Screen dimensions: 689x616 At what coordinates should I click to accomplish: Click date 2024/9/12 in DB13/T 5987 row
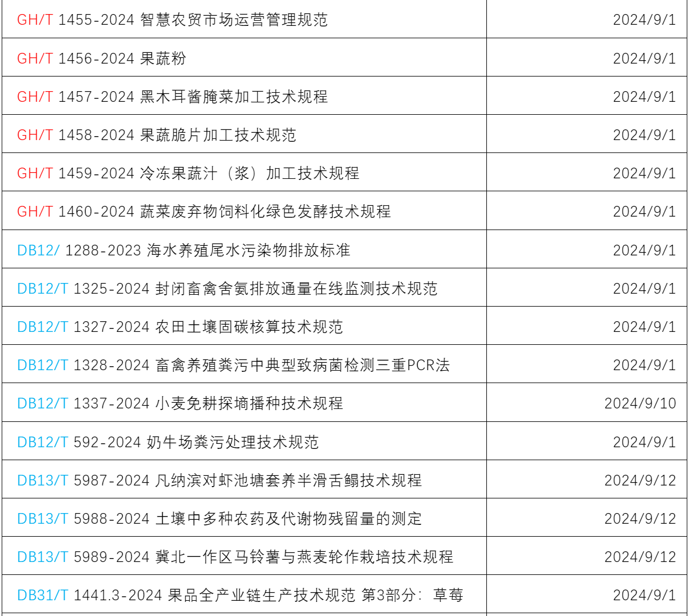[640, 480]
